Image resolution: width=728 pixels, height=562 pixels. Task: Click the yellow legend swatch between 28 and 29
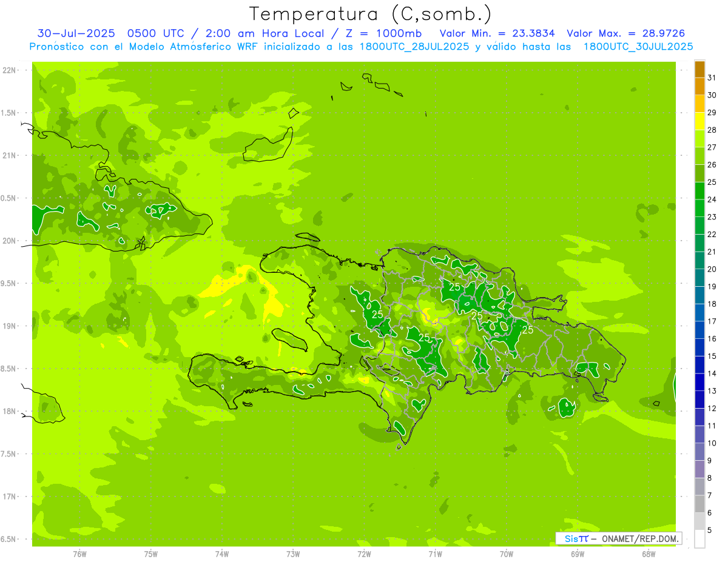pos(699,121)
